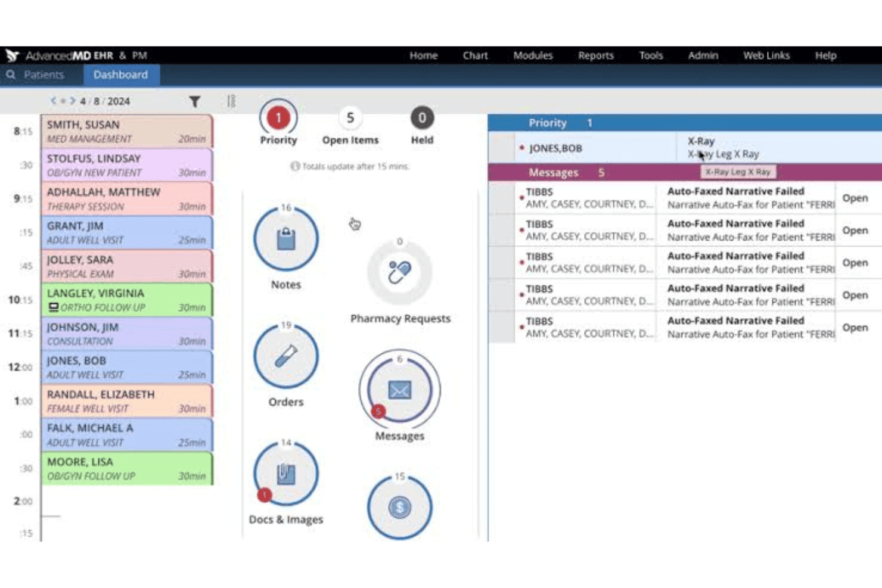Switch to the Patients tab
Screen dimensions: 882x588
click(44, 75)
